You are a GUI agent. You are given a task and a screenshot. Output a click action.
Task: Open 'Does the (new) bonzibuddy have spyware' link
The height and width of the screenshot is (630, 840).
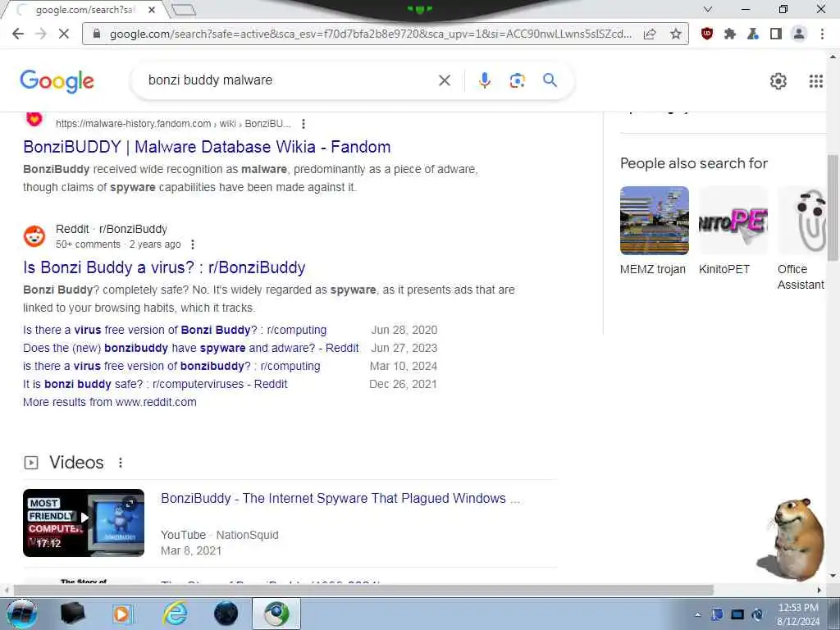(190, 348)
